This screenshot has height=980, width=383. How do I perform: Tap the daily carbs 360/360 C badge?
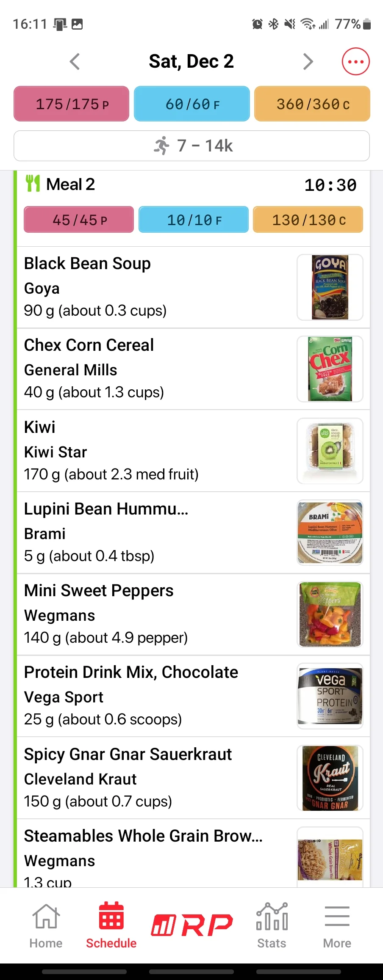click(x=312, y=104)
